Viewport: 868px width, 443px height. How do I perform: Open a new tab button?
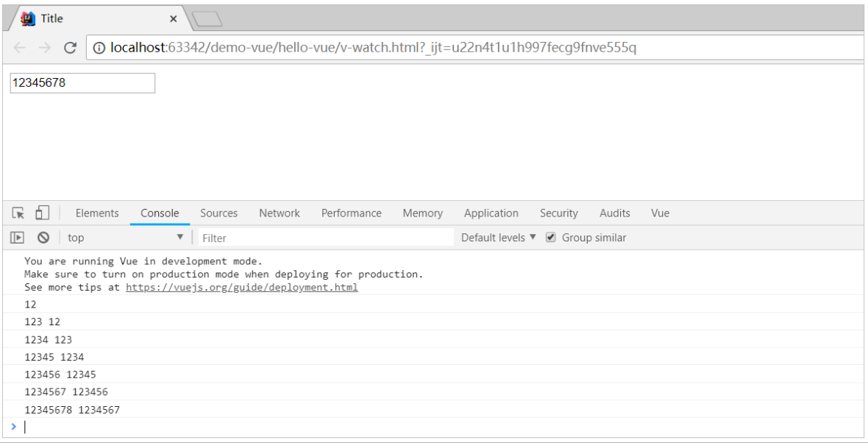(x=207, y=19)
